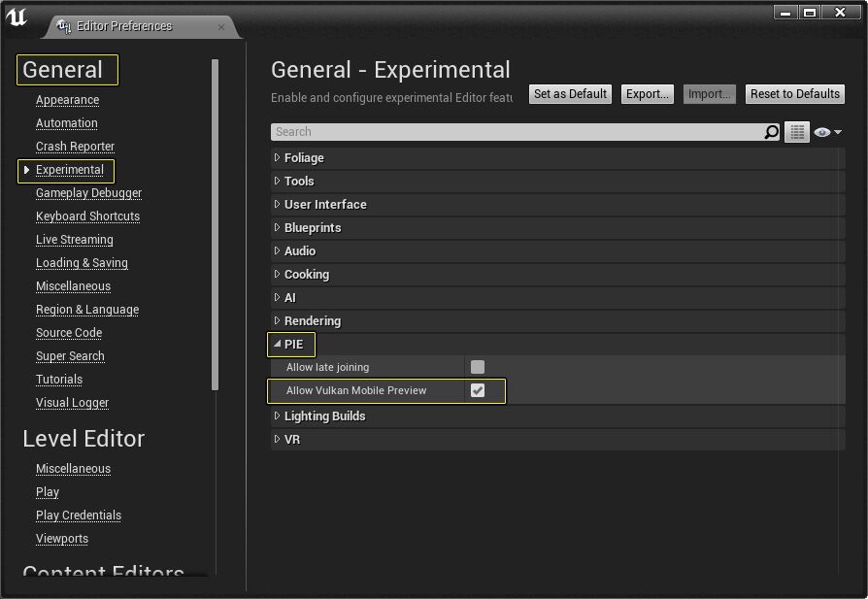Click the Unreal Engine logo icon

[x=17, y=18]
